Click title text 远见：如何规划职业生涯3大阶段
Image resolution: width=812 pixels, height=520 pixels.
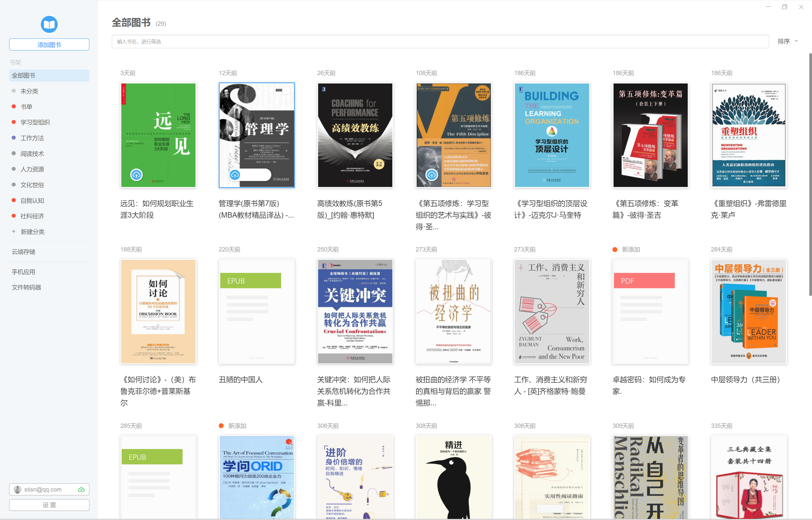click(x=157, y=209)
